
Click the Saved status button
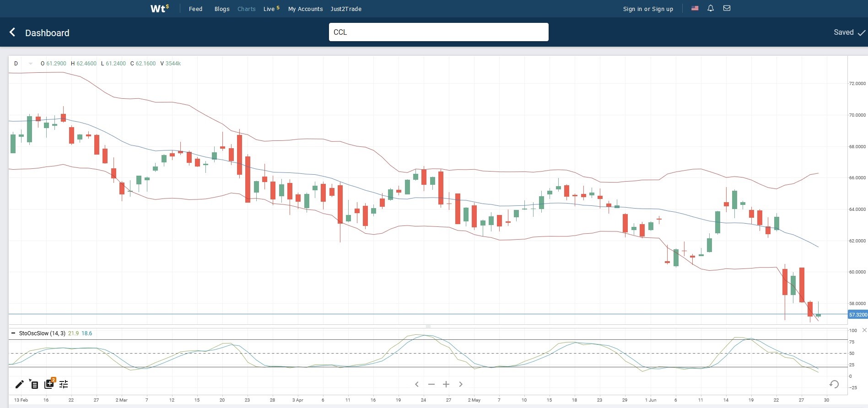(x=849, y=32)
